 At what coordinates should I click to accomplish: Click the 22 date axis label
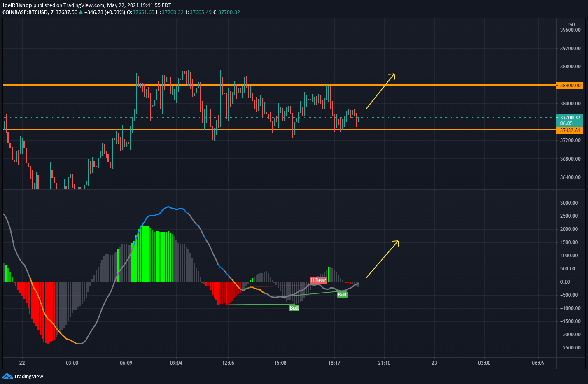(x=22, y=363)
